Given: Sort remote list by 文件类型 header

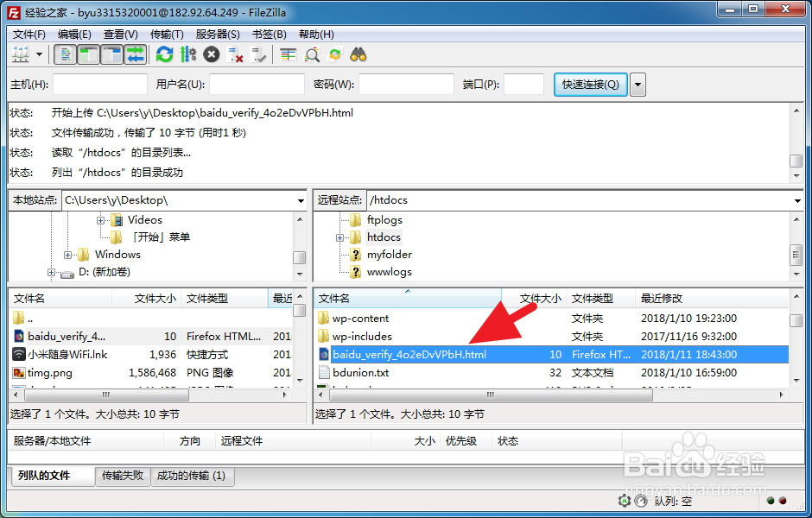Looking at the screenshot, I should tap(600, 298).
